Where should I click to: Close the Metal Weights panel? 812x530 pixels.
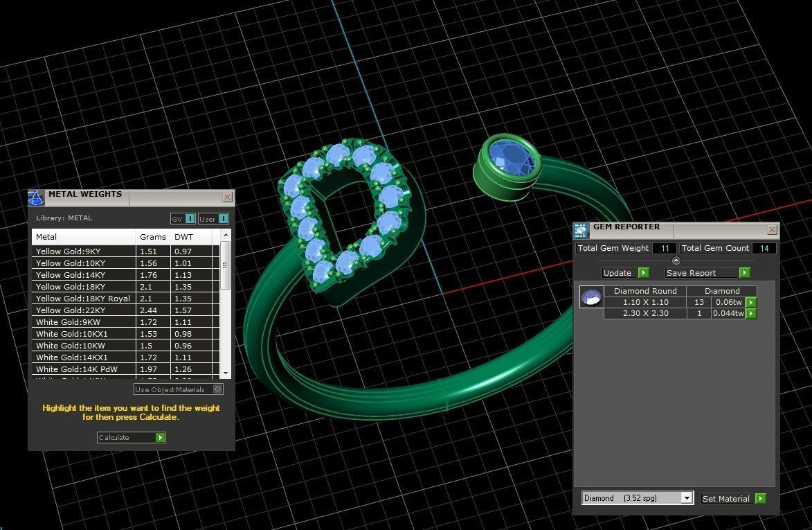[x=227, y=197]
